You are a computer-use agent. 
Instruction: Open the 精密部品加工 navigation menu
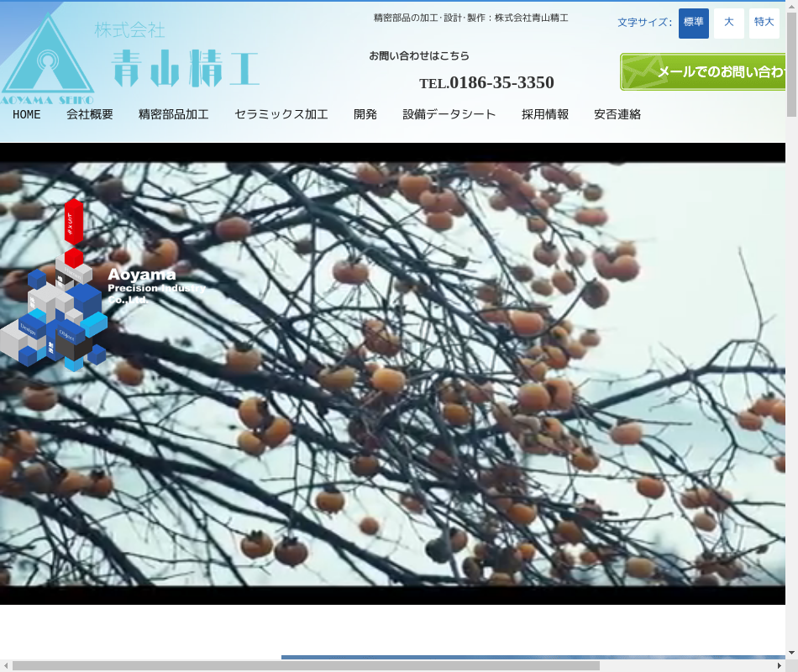click(174, 114)
